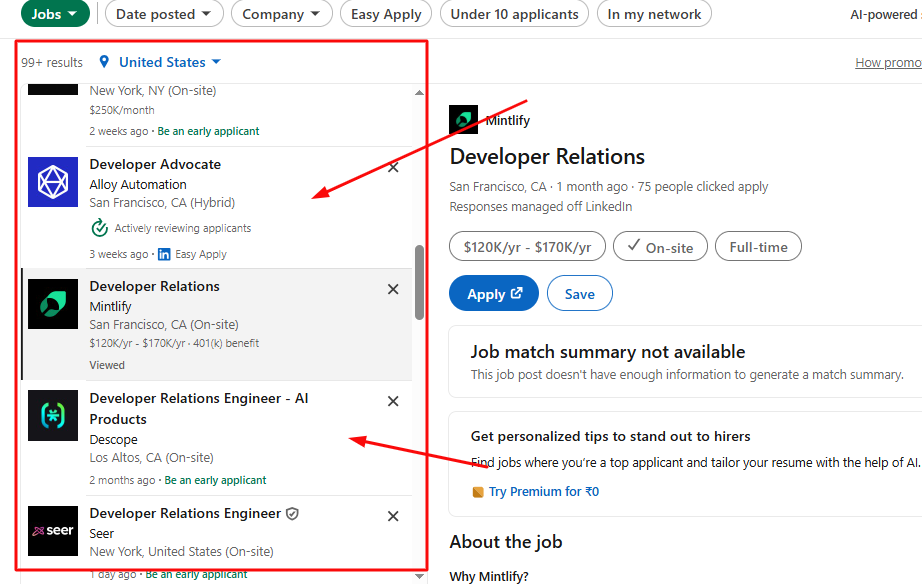This screenshot has width=922, height=584.
Task: Click the Mintlify logo in job list
Action: click(x=53, y=304)
